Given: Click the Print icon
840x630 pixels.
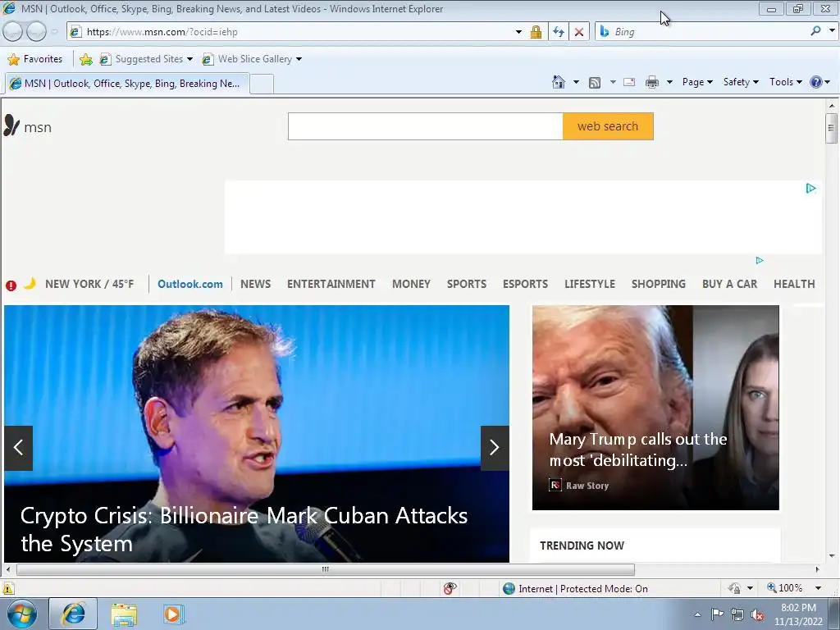Looking at the screenshot, I should point(652,82).
